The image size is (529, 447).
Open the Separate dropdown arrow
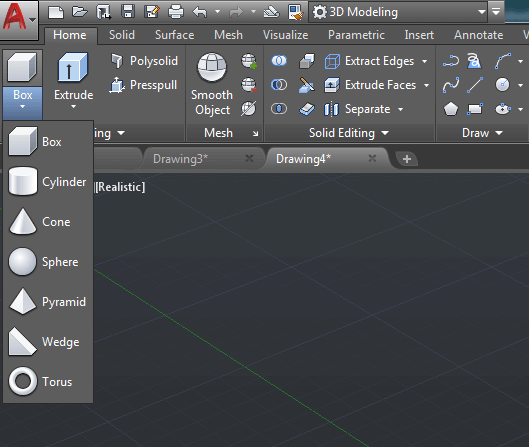click(x=400, y=109)
